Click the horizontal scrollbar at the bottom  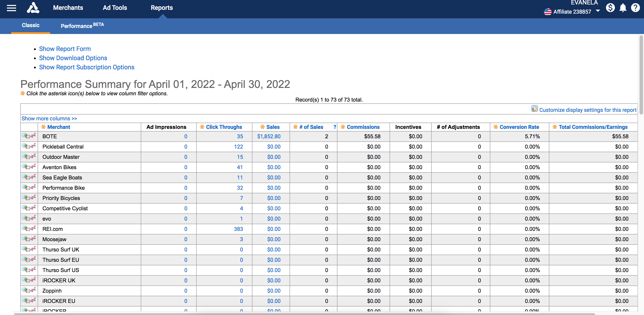[x=304, y=314]
